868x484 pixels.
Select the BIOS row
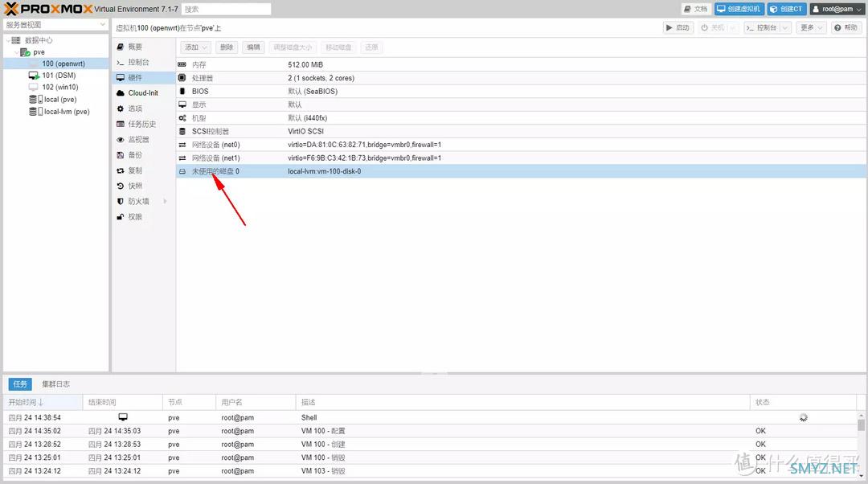[522, 92]
